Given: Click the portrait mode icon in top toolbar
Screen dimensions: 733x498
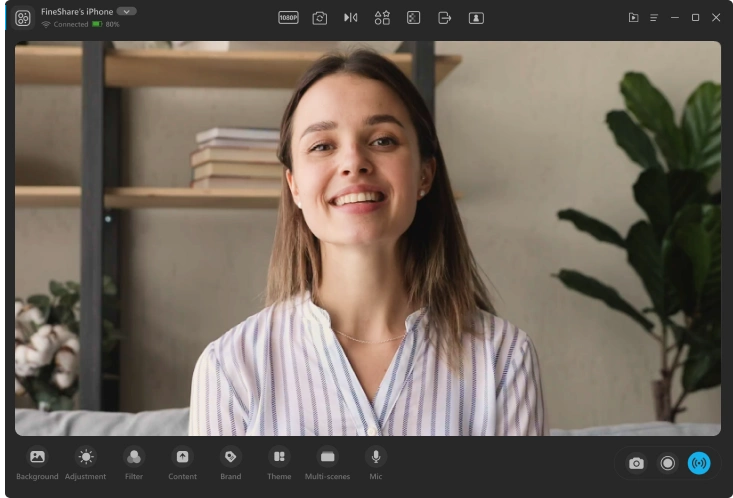Looking at the screenshot, I should tap(476, 17).
